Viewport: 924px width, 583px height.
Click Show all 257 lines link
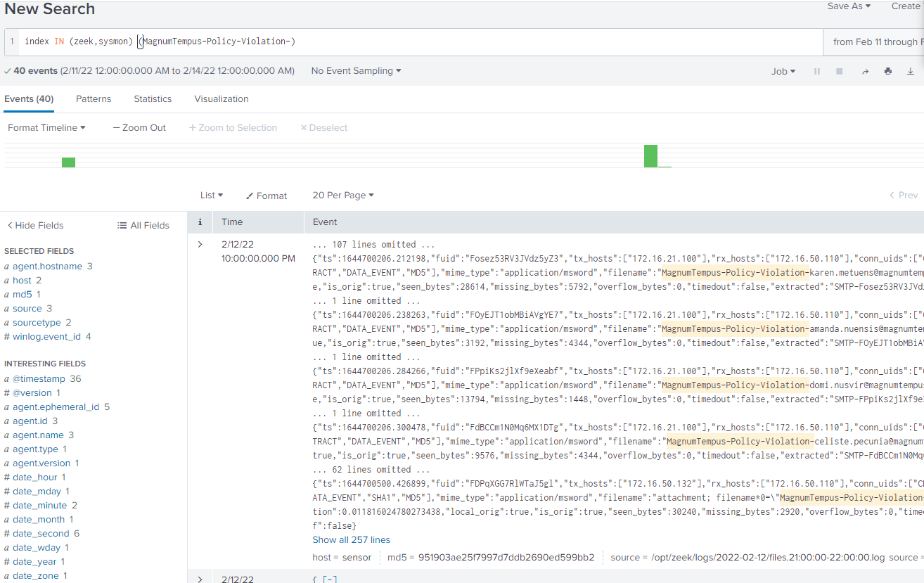[x=351, y=540]
